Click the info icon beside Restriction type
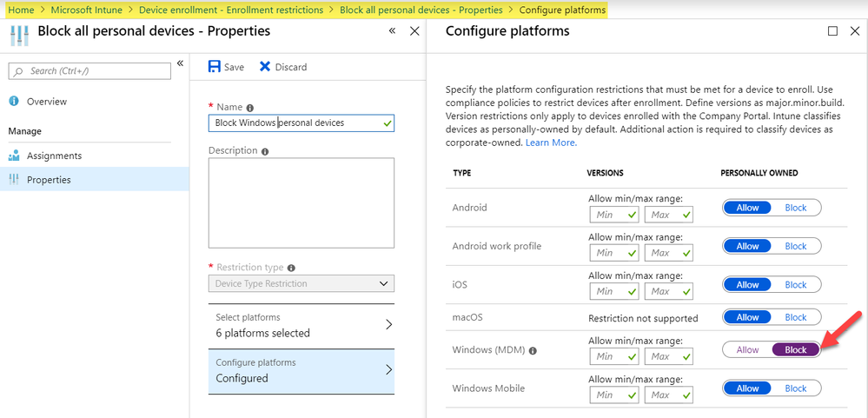 click(x=291, y=268)
